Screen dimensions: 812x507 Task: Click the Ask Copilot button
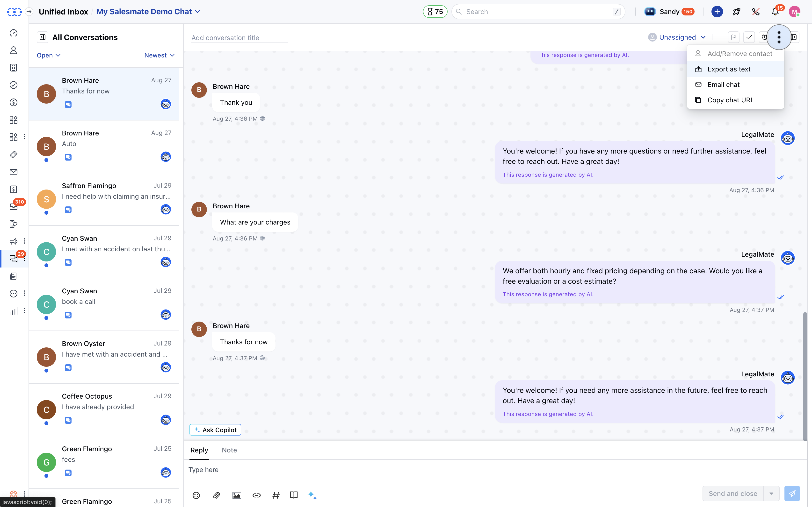pyautogui.click(x=215, y=430)
